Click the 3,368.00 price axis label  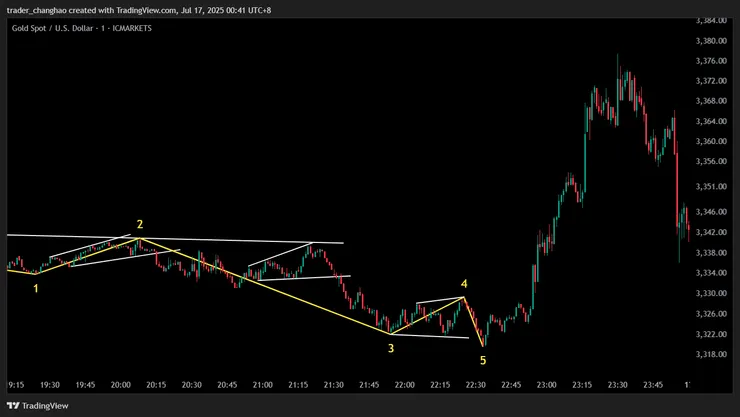[x=711, y=101]
